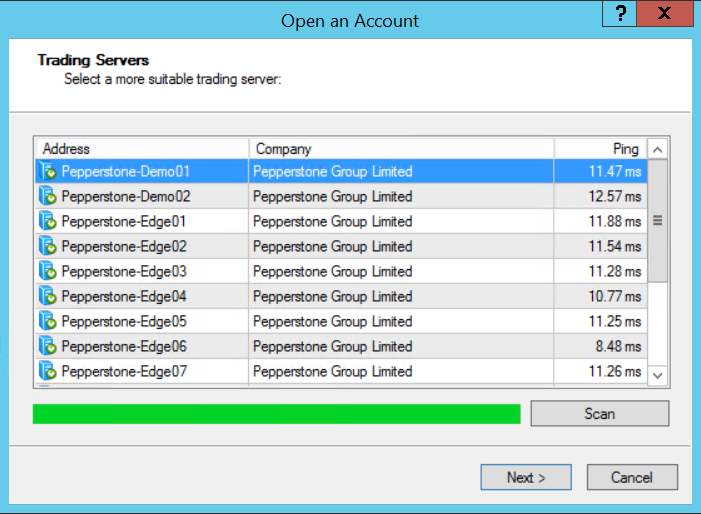Select the Pepperstone-Edge01 server name

pos(123,222)
